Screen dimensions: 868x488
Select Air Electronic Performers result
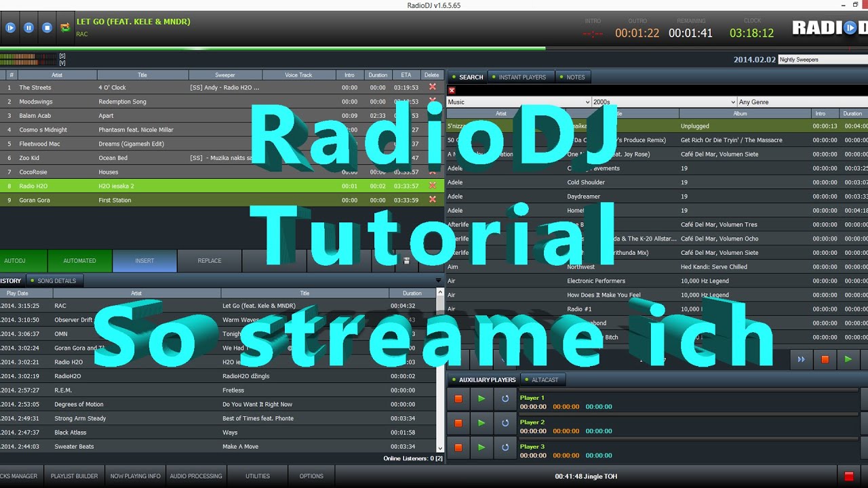[656, 281]
